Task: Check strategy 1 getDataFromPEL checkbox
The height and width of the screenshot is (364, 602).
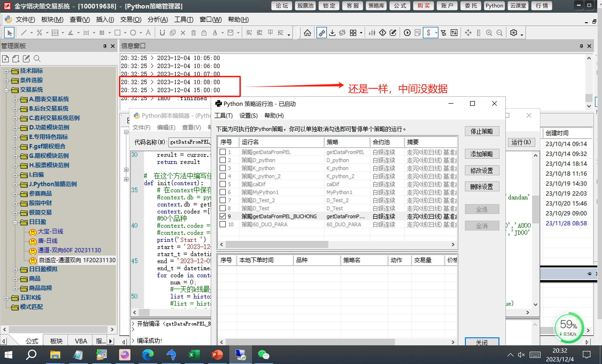Action: [223, 152]
